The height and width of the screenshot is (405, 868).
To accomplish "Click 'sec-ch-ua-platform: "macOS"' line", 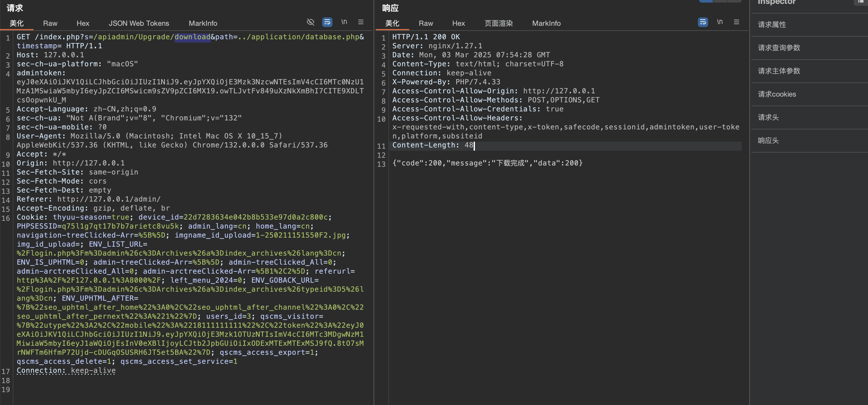I will [78, 64].
